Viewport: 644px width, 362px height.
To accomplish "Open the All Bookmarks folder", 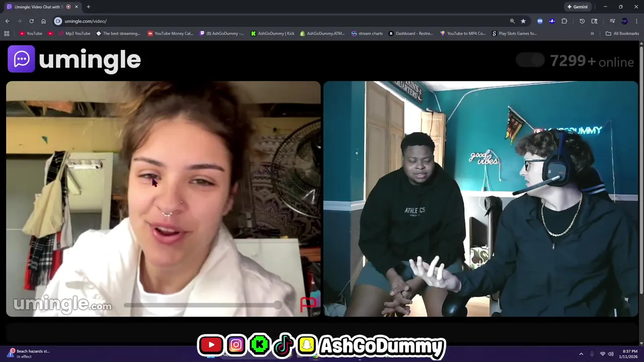I will pyautogui.click(x=622, y=34).
